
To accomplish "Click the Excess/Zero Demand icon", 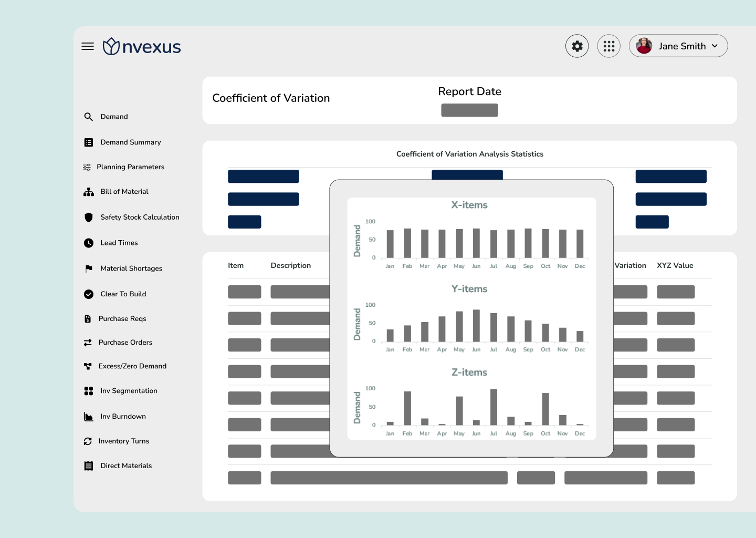I will coord(88,366).
